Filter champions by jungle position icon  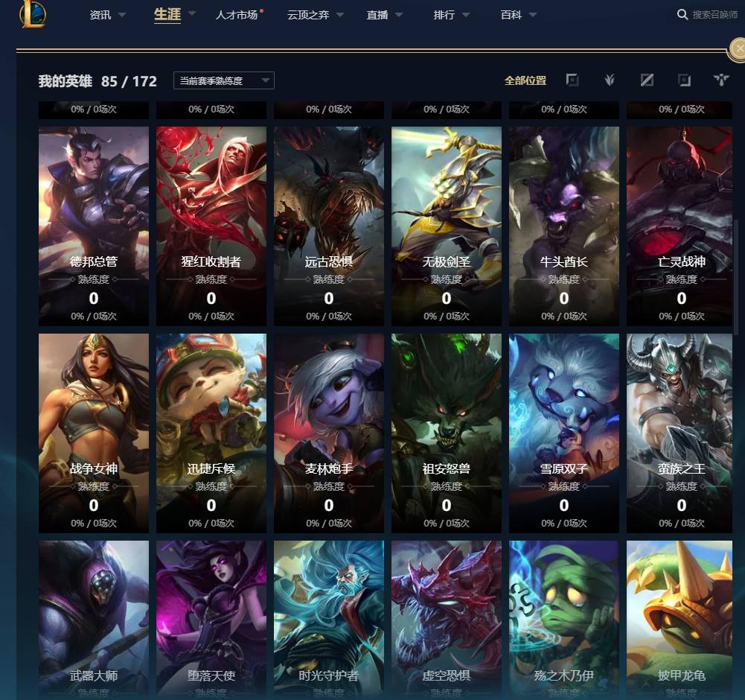click(610, 80)
